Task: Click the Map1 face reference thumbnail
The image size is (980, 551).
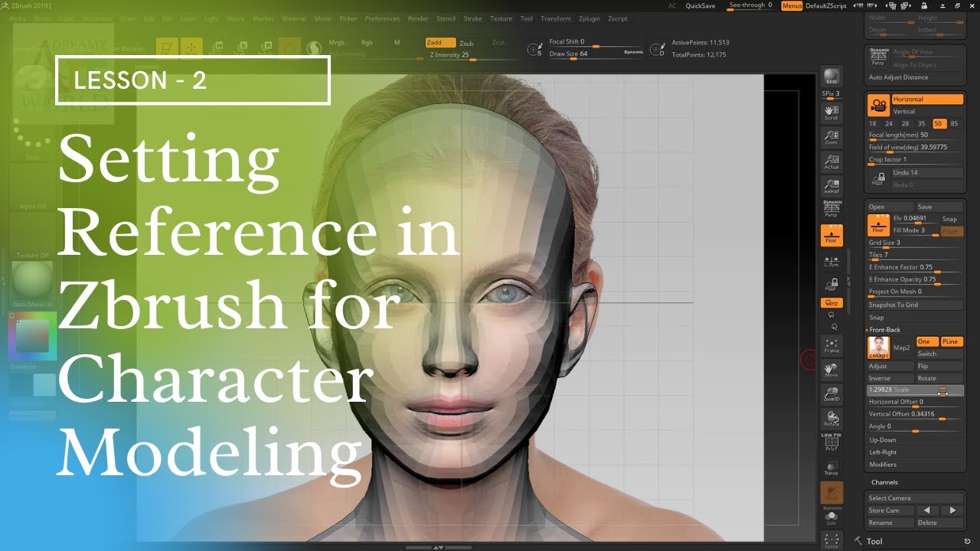Action: point(878,347)
